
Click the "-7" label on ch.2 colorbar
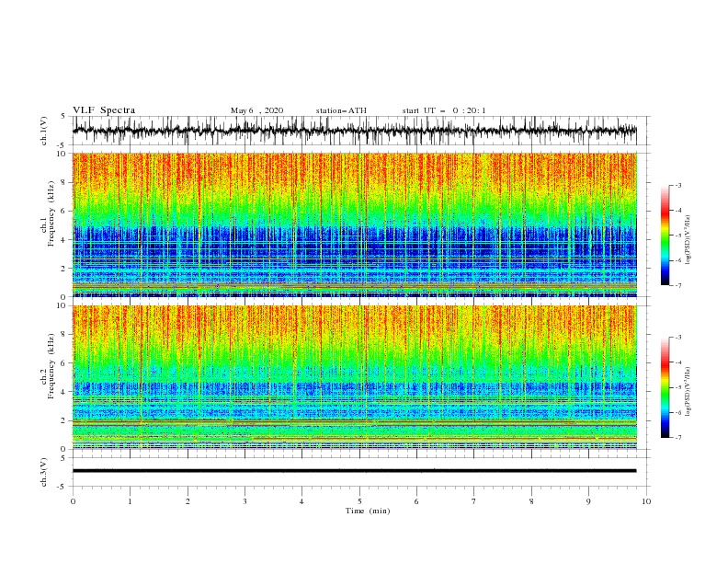[678, 437]
